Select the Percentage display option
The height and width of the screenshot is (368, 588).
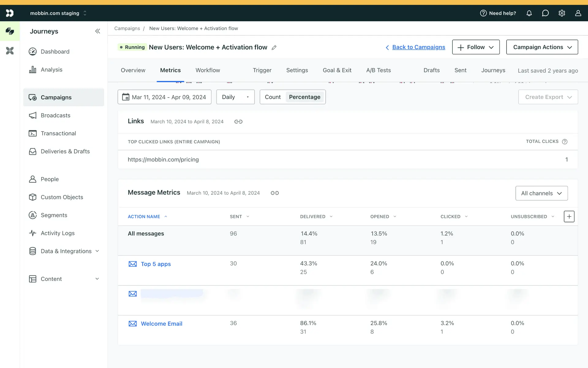pos(304,97)
